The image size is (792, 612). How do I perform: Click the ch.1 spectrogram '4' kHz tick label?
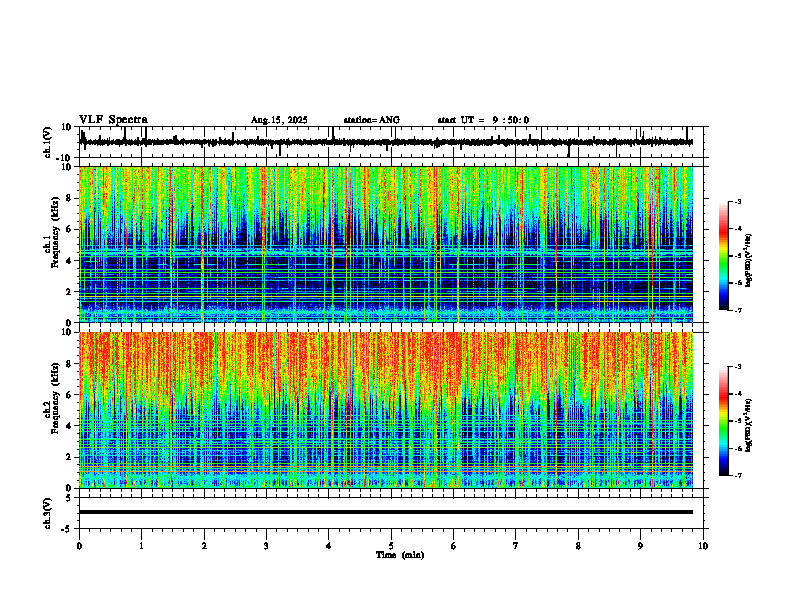pos(69,261)
